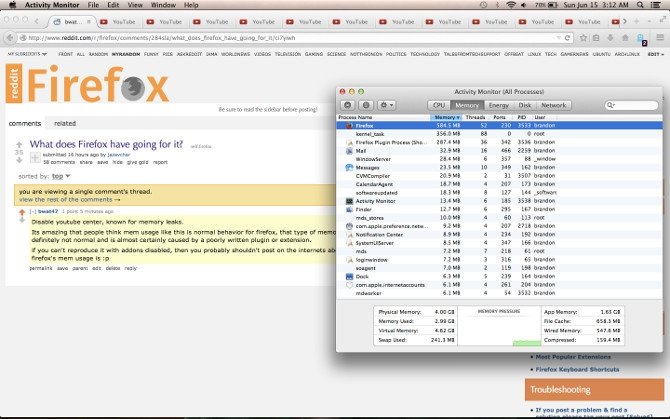Click delete under the bwat47 comment
Image resolution: width=670 pixels, height=419 pixels.
point(113,268)
